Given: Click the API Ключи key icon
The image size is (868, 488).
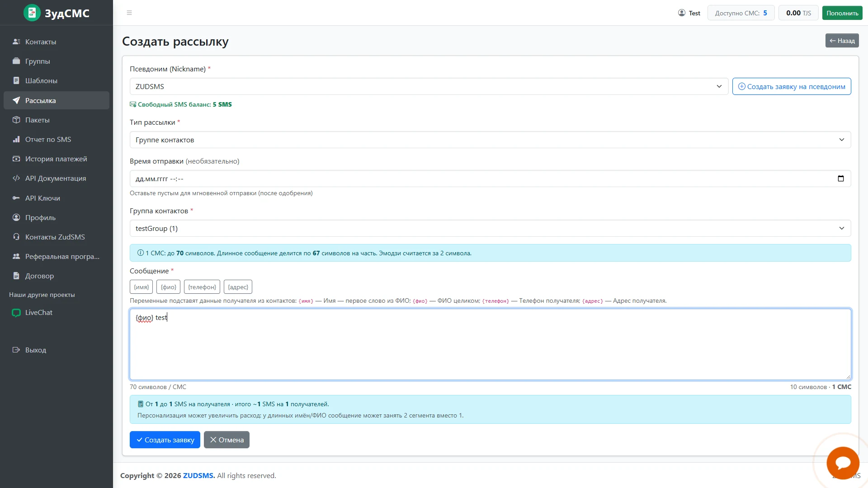Looking at the screenshot, I should click(16, 198).
